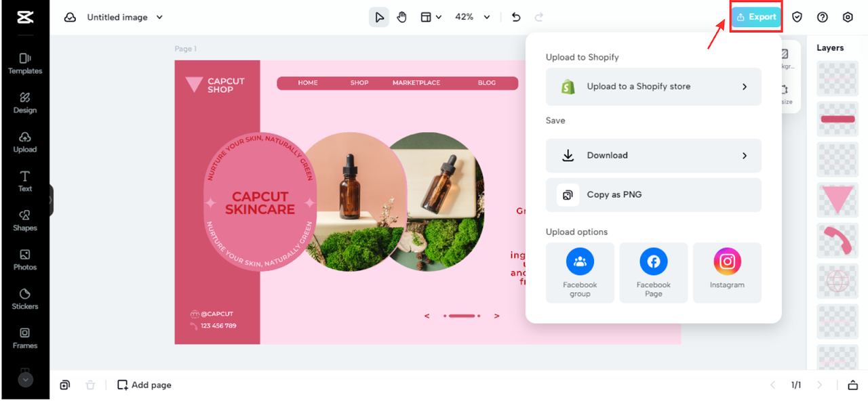Go to next page arrow
The width and height of the screenshot is (868, 403).
[x=819, y=385]
